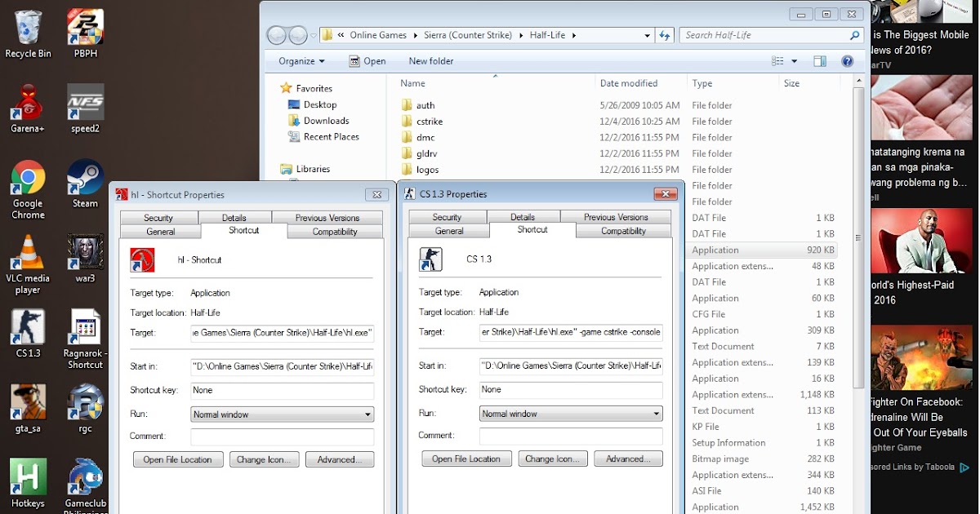Viewport: 980px width, 514px height.
Task: Launch the PBPH desktop shortcut
Action: [x=85, y=33]
